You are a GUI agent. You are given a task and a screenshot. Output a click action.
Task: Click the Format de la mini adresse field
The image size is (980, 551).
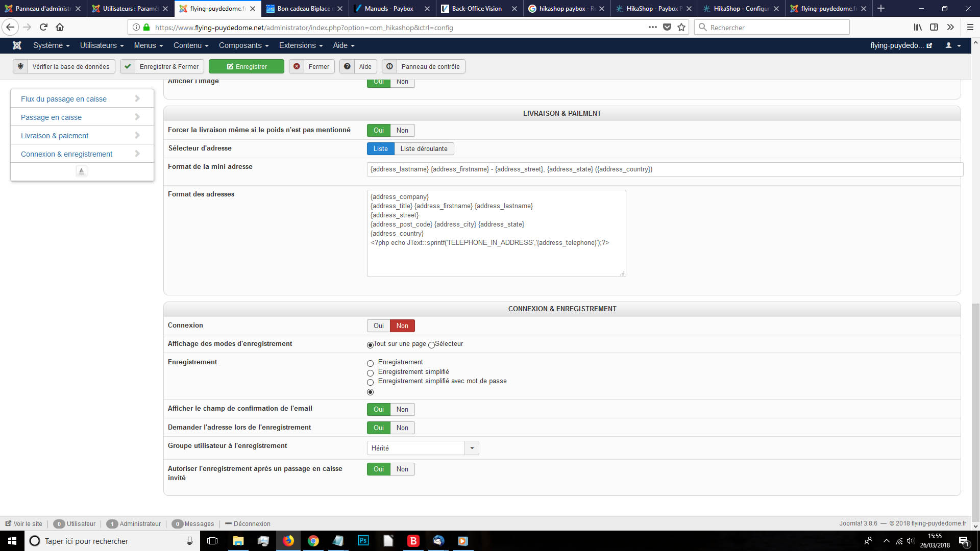tap(664, 169)
